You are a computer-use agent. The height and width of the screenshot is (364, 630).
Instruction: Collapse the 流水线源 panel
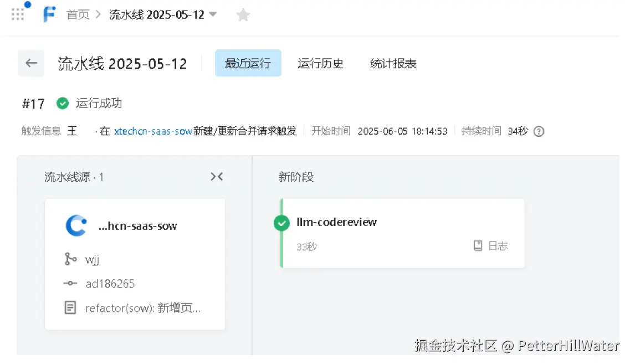click(x=217, y=176)
